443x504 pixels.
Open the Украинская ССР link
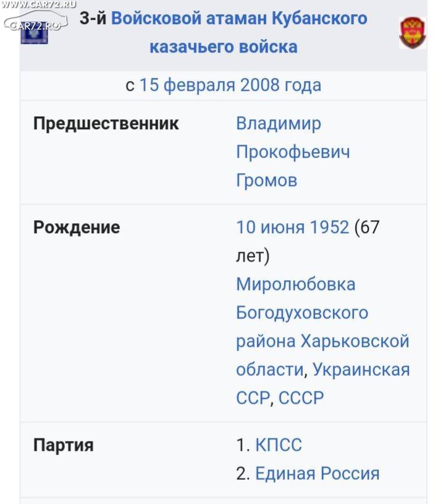pos(323,383)
